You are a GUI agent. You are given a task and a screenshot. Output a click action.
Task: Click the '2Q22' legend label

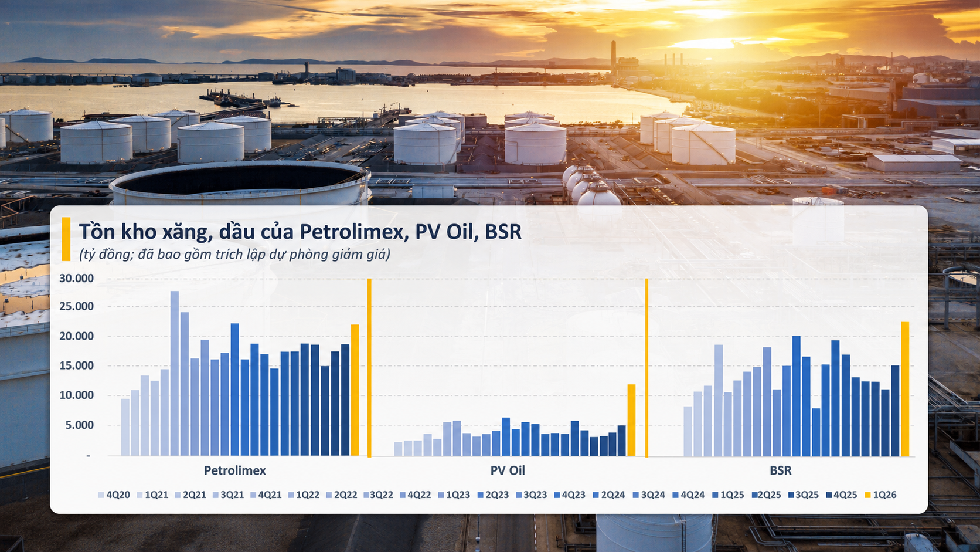[x=345, y=495]
